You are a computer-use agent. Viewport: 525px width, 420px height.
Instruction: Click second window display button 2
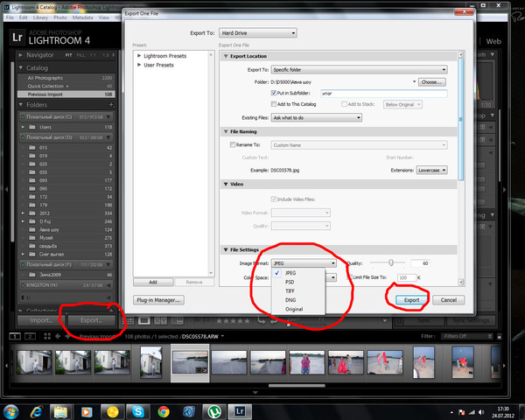click(x=31, y=336)
